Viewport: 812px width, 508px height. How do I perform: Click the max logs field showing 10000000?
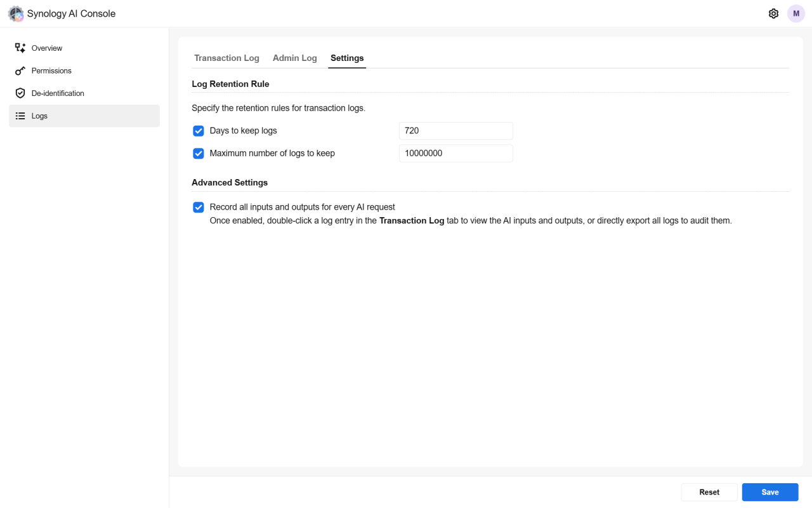[455, 153]
